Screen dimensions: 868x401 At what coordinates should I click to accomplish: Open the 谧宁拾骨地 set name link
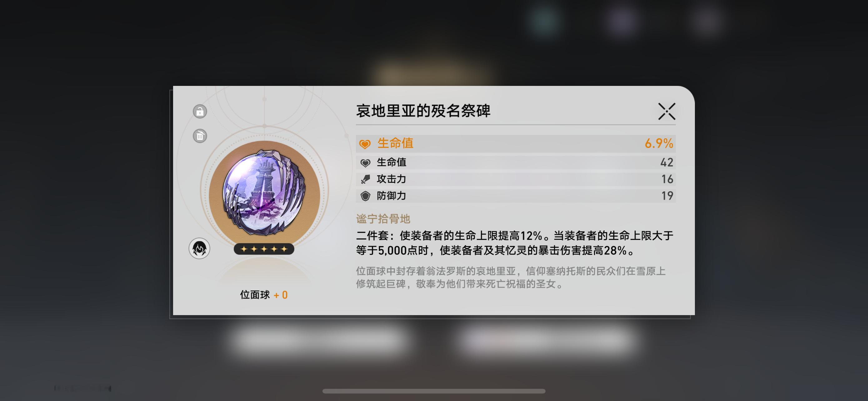click(x=383, y=219)
